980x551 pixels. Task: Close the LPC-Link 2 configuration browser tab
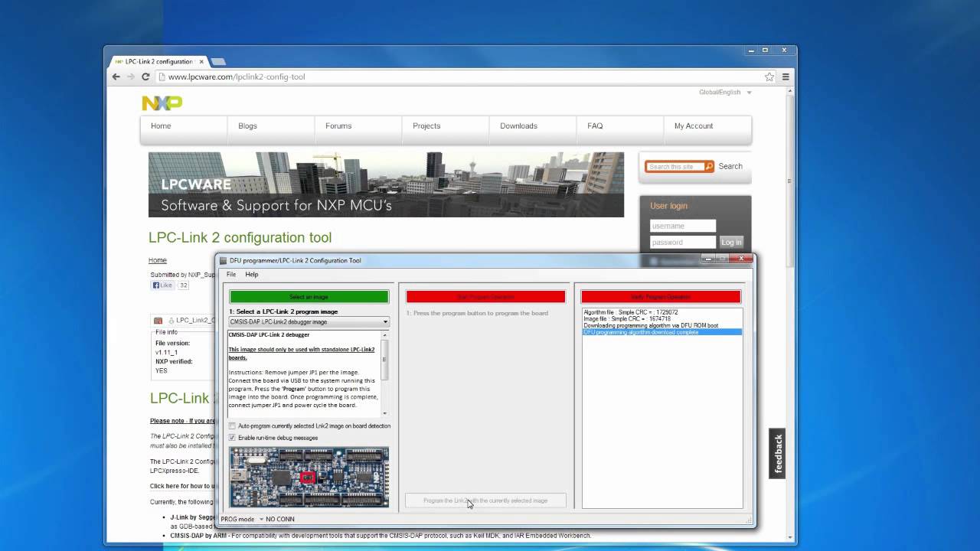[201, 61]
